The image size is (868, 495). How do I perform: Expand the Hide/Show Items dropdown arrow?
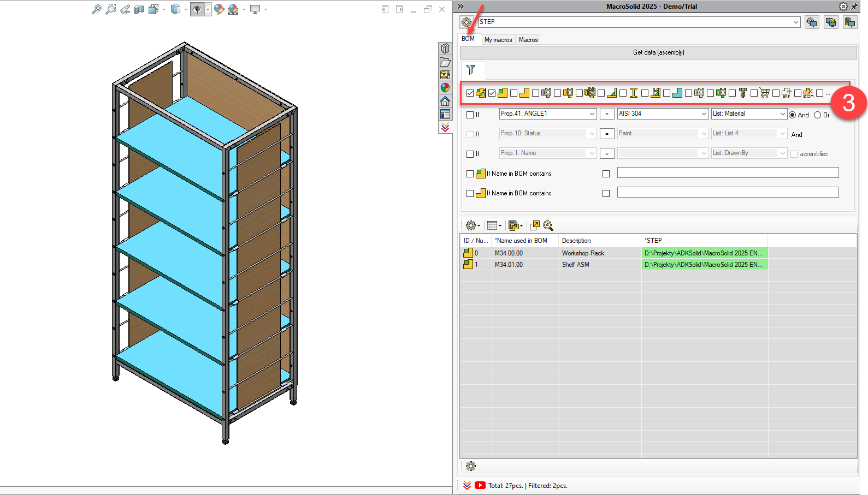208,9
